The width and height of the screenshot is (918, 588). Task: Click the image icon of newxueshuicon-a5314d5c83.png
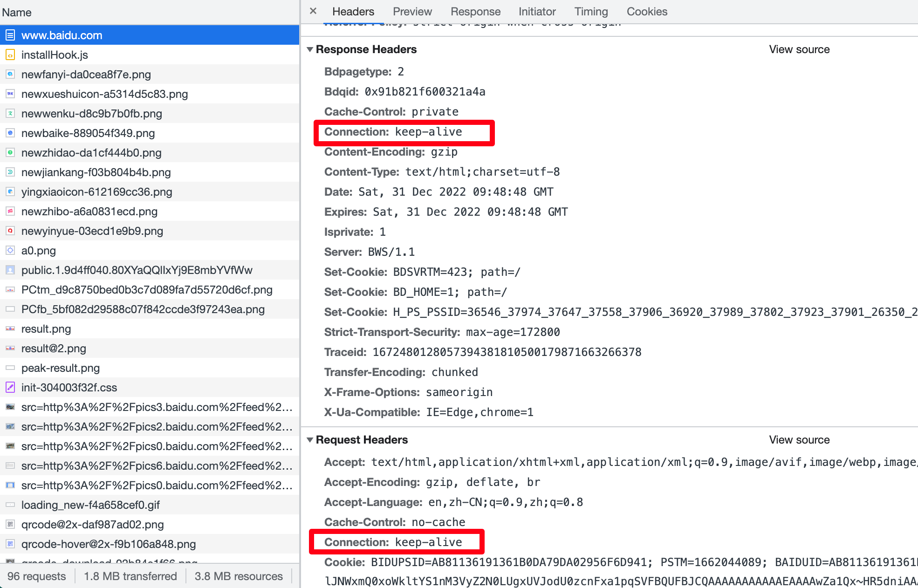point(10,94)
